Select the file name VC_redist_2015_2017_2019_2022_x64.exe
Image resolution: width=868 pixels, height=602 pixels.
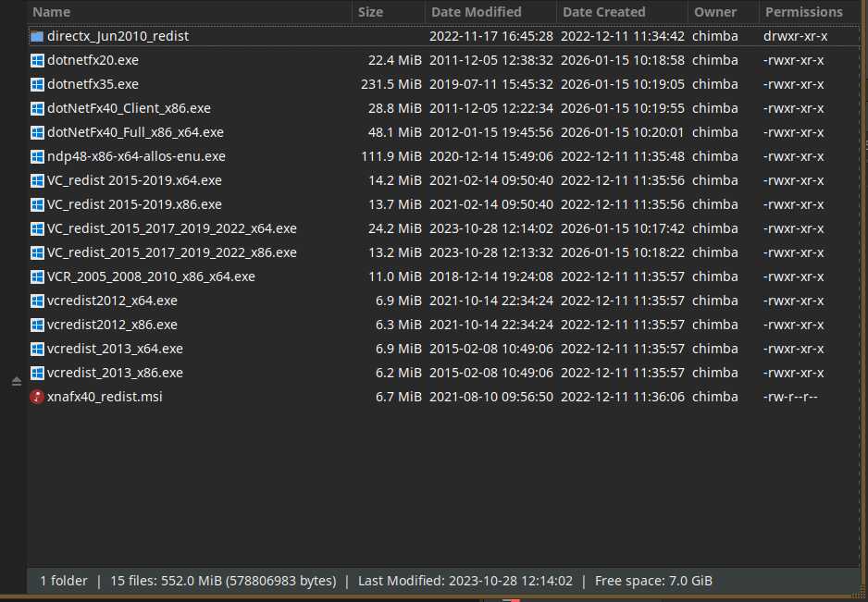(171, 228)
